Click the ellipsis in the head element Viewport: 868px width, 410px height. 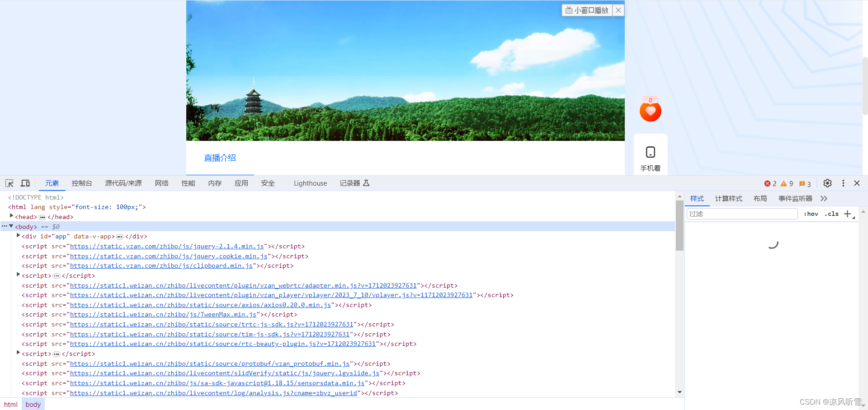click(42, 217)
